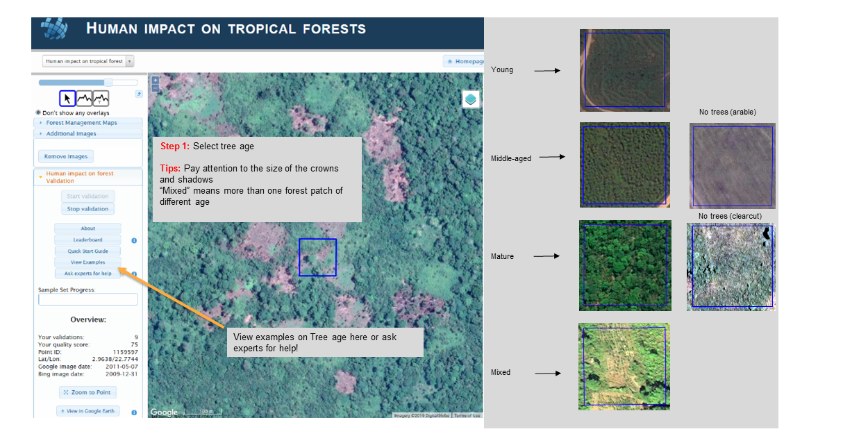Click the info icon next to Leaderboard
Image resolution: width=868 pixels, height=436 pixels.
[x=134, y=240]
